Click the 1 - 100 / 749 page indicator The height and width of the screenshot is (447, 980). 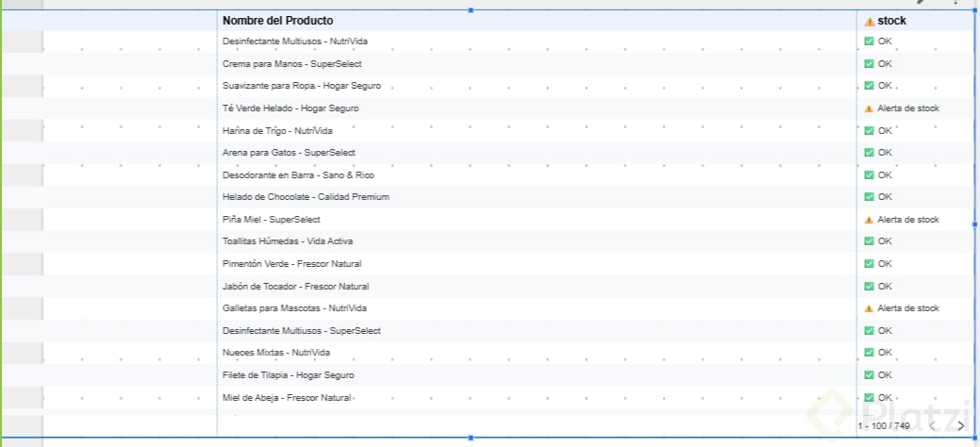point(884,426)
